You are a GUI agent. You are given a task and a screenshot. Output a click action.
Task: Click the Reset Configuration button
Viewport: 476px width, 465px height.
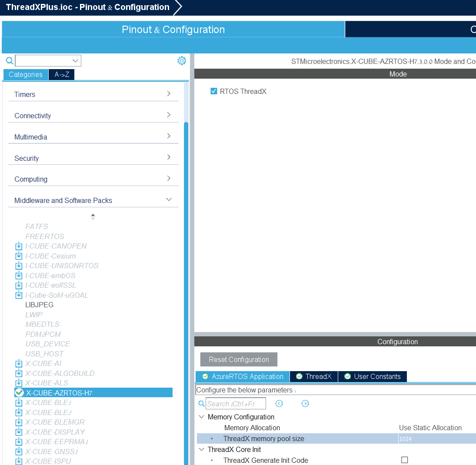point(238,359)
